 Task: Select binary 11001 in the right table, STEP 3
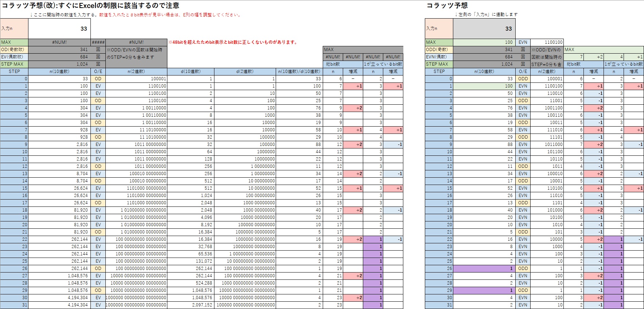tap(547, 101)
